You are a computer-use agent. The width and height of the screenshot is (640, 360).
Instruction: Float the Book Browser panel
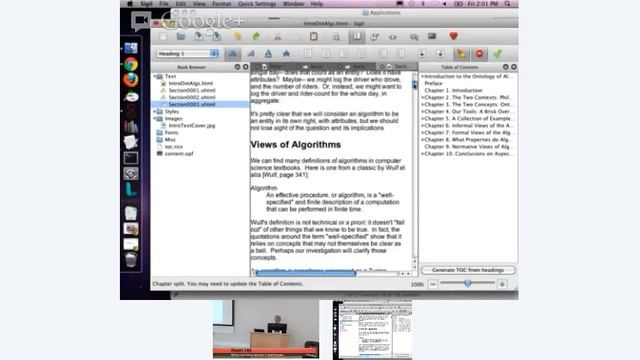(x=237, y=67)
